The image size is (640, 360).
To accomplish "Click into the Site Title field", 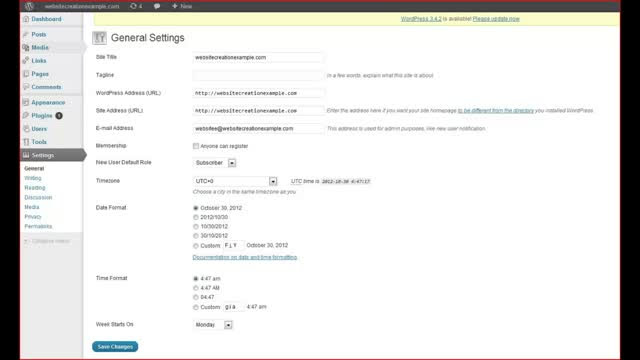I will point(258,58).
